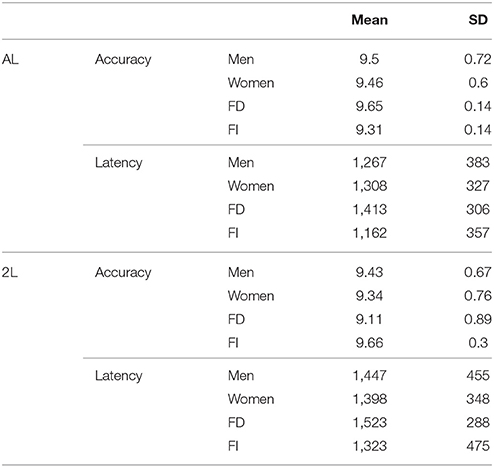494x467 pixels.
Task: Click Accuracy label under 2L
Action: click(x=123, y=273)
